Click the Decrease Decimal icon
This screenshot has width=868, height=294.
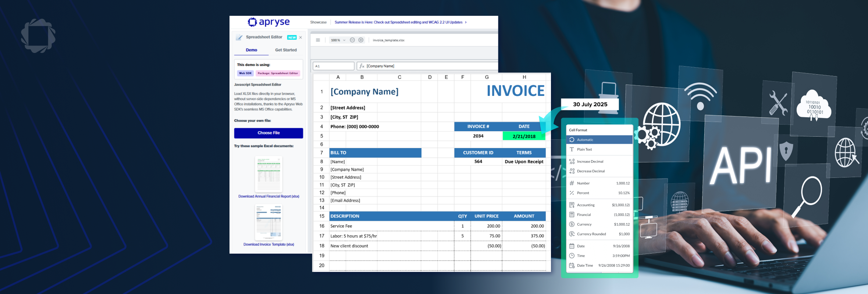[572, 171]
